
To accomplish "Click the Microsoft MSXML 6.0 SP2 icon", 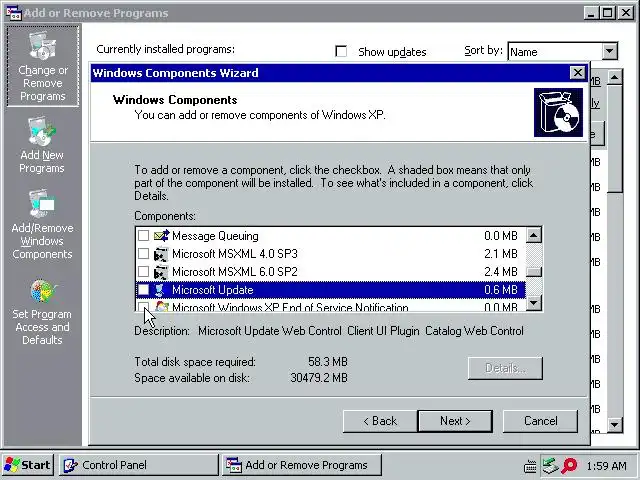I will point(161,272).
